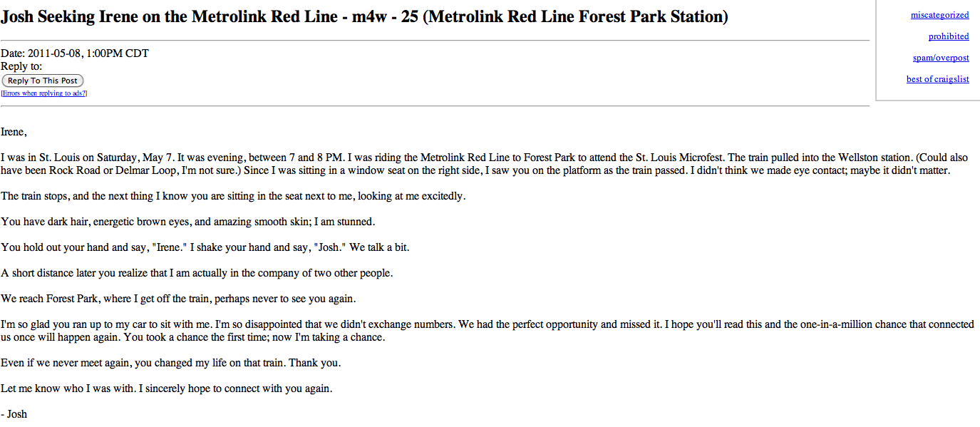Click the 'Irene,' greeting line
980x427 pixels.
coord(14,132)
